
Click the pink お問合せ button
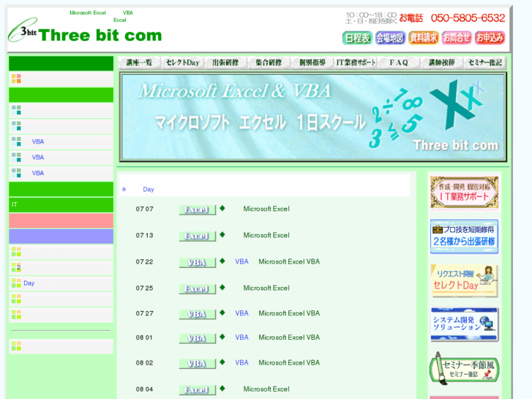pyautogui.click(x=457, y=37)
